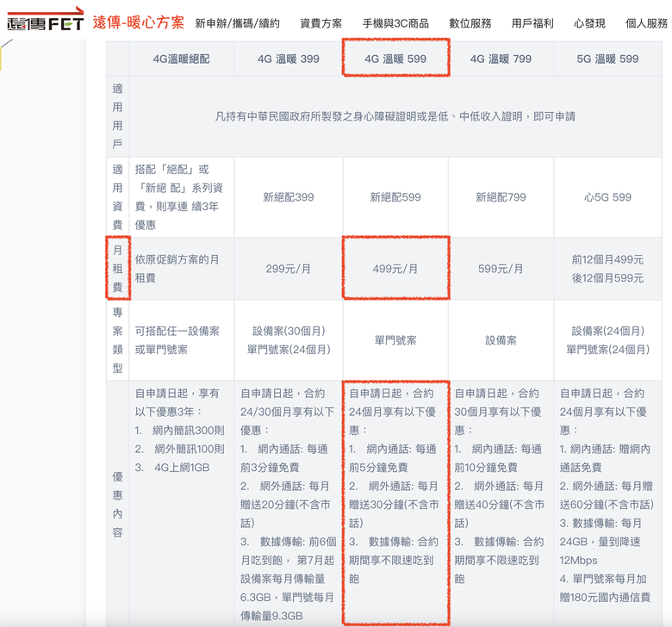The width and height of the screenshot is (672, 627).
Task: Select the 4G 溫暖 399 column header
Action: [288, 59]
